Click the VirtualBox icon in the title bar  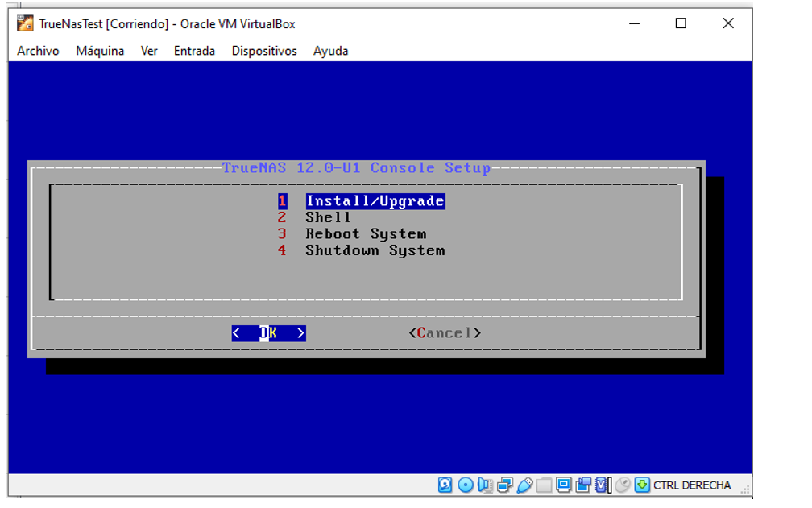click(25, 24)
